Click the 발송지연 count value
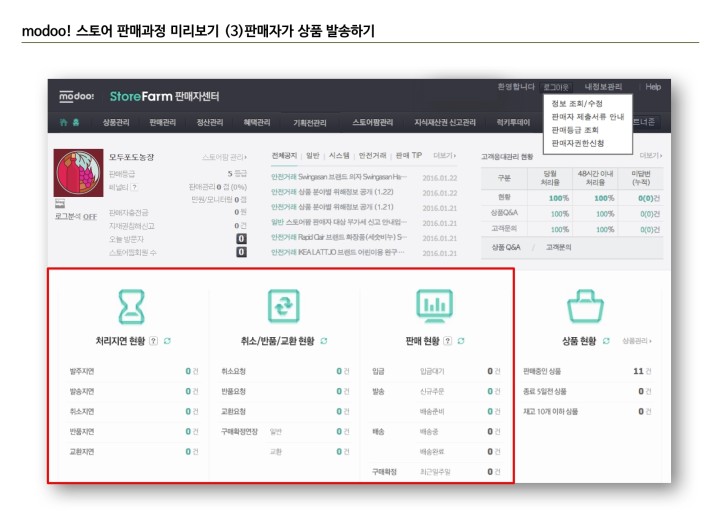720x523 pixels. click(x=188, y=391)
